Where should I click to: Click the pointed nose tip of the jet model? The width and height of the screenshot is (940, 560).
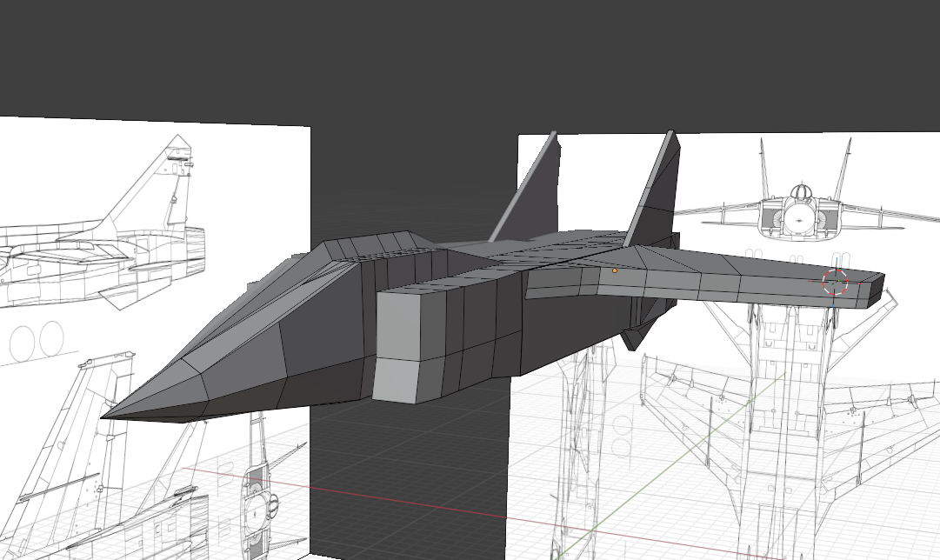pyautogui.click(x=104, y=417)
